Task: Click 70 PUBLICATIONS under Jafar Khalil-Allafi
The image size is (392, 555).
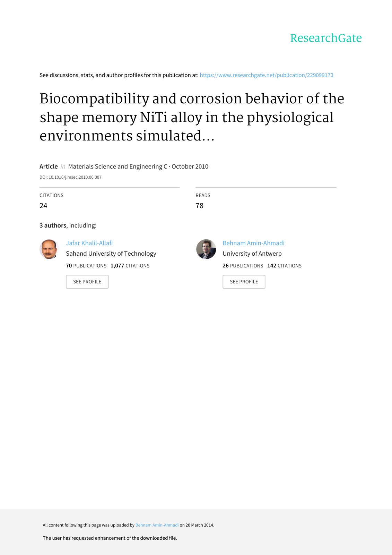Action: pos(86,266)
